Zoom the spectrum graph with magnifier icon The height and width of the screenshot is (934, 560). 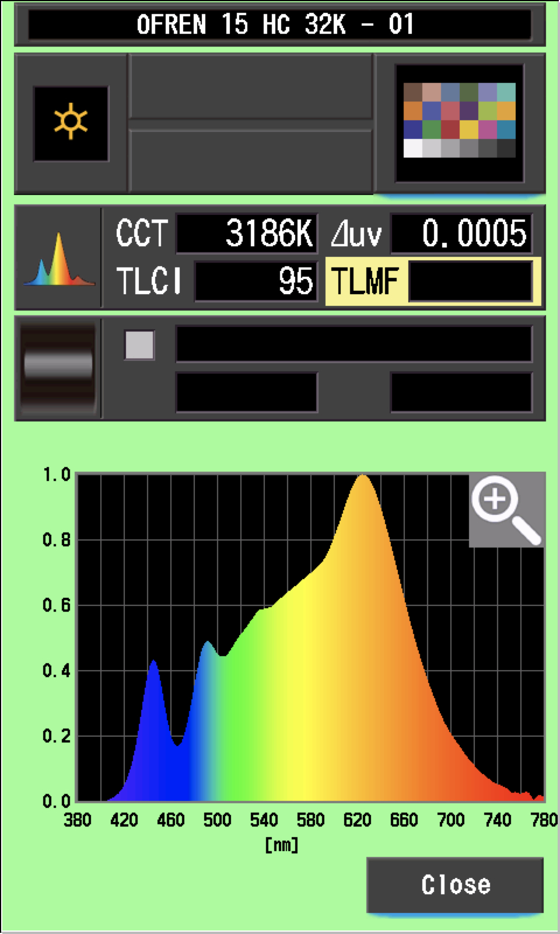tap(506, 511)
